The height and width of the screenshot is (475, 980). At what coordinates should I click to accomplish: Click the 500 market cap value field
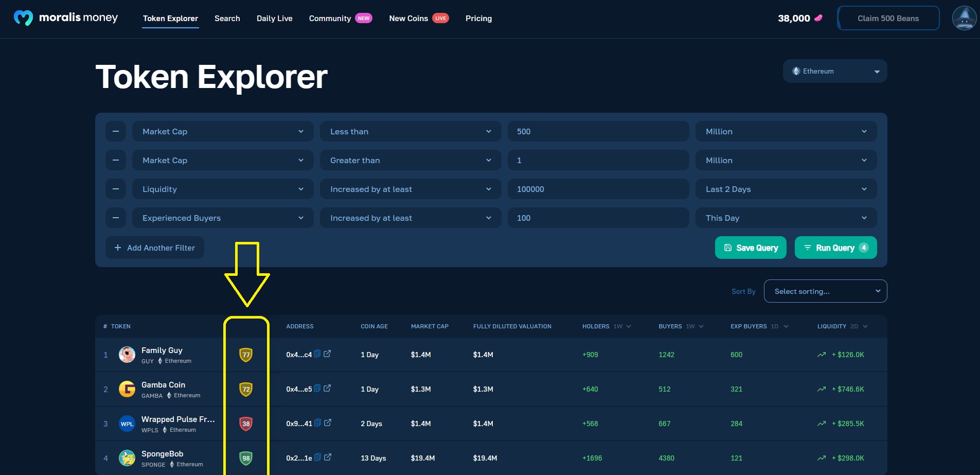598,131
